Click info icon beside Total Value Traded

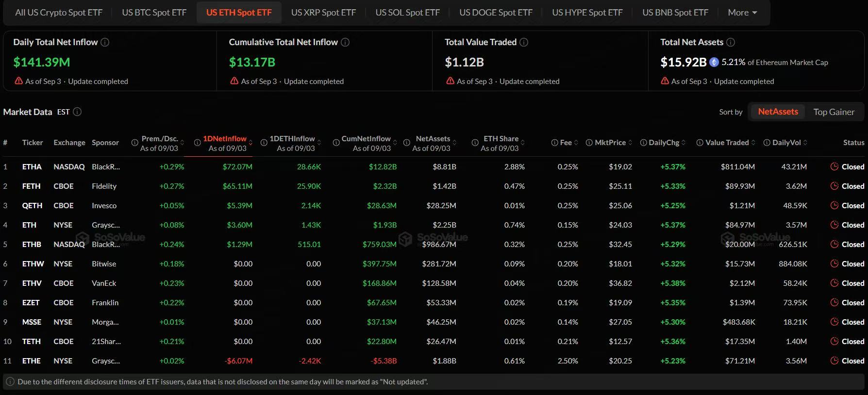(x=524, y=42)
